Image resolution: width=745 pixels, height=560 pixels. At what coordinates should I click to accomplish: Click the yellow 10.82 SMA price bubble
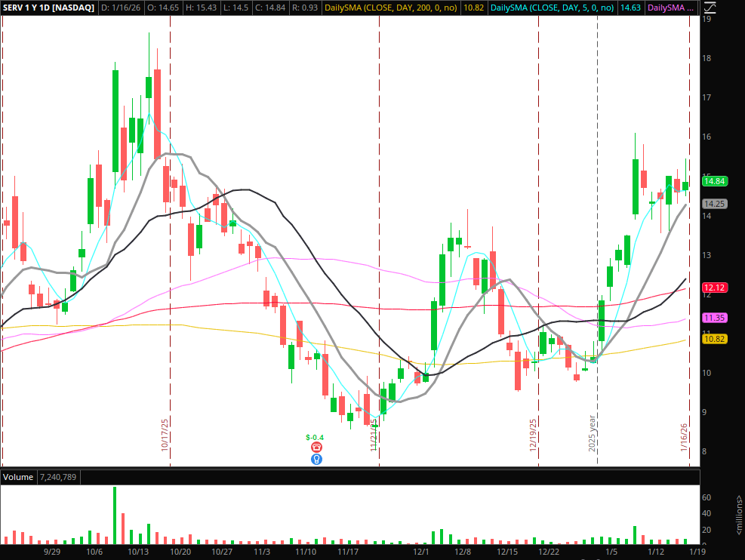tap(714, 340)
